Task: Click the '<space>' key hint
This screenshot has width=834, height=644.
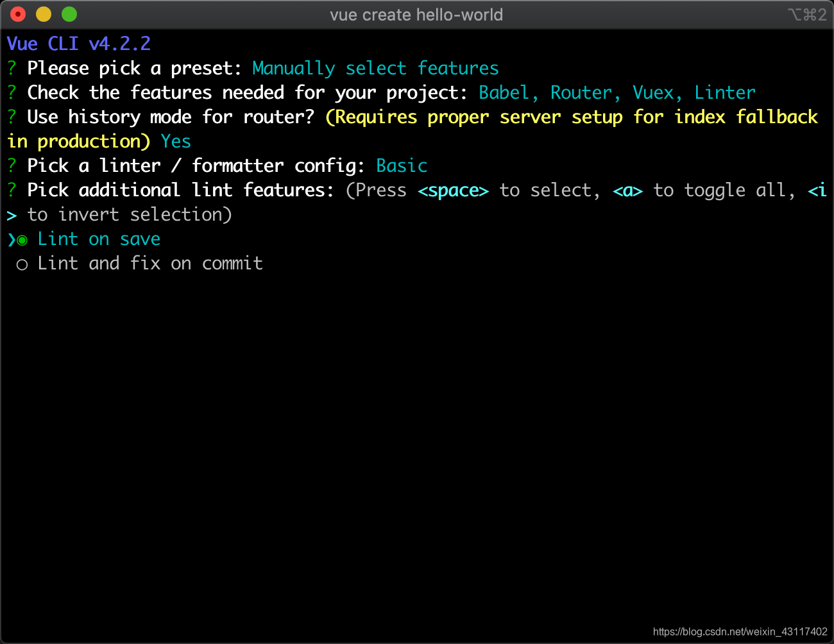Action: point(453,191)
